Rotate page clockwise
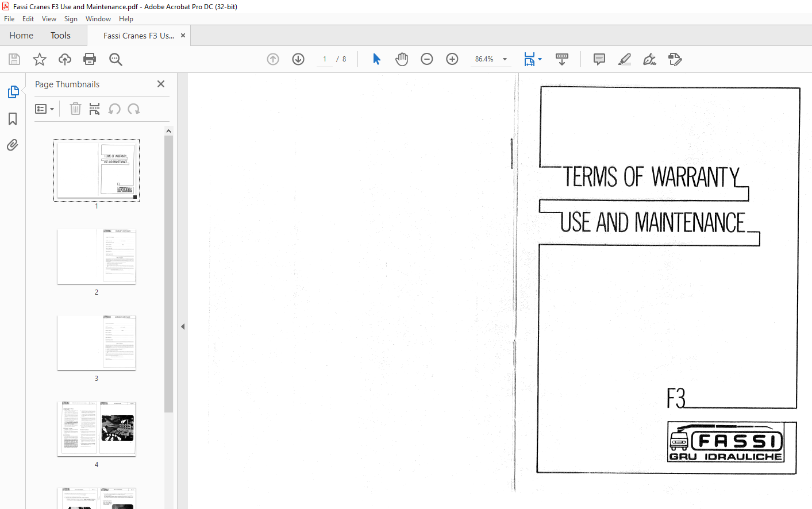 [134, 109]
